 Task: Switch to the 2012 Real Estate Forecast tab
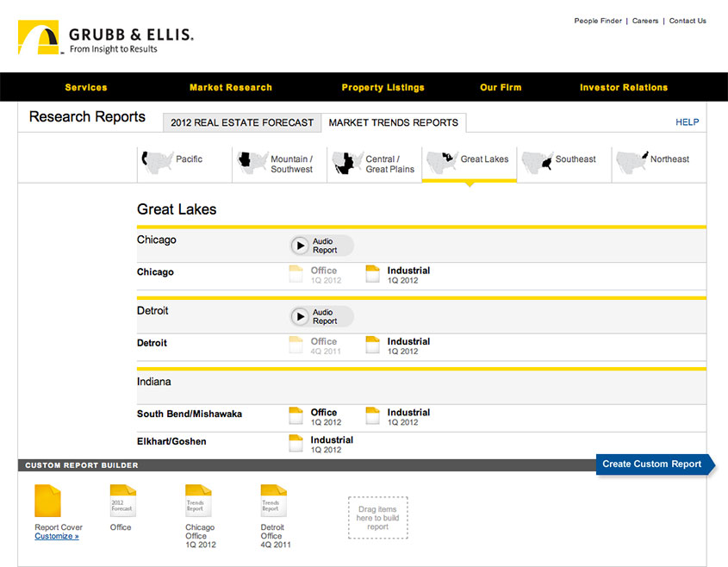[242, 122]
